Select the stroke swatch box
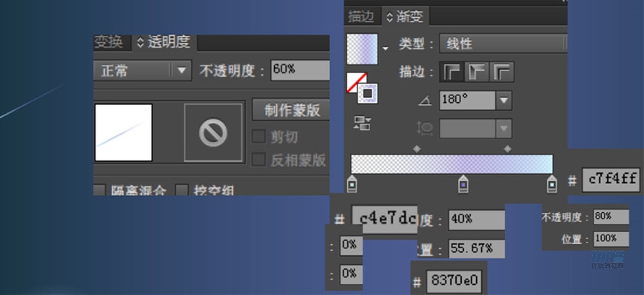This screenshot has height=295, width=644. [x=368, y=94]
